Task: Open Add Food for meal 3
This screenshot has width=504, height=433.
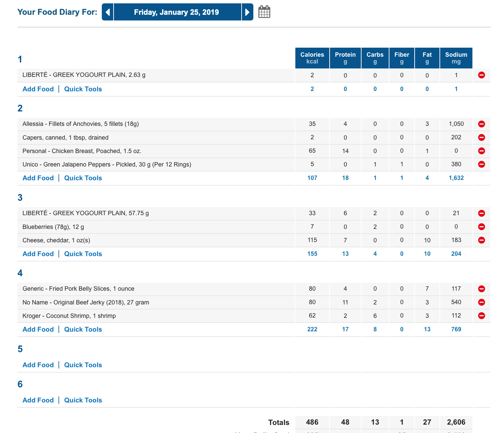Action: pos(38,254)
